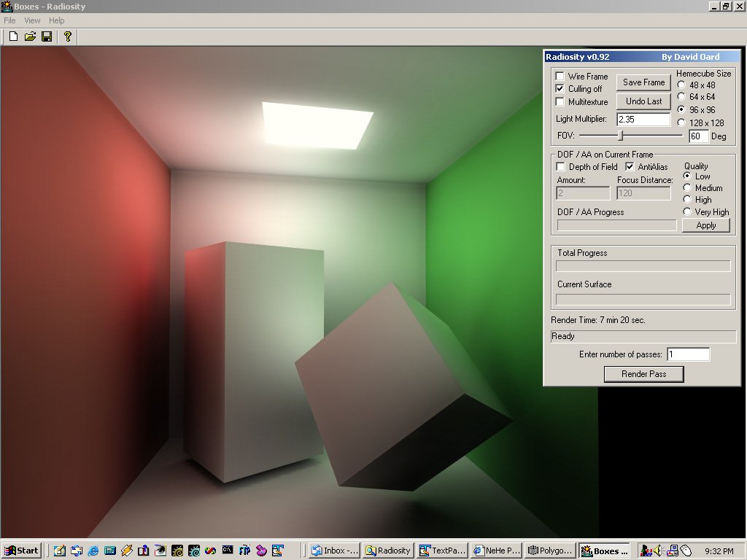Click the Save floppy disk icon
This screenshot has height=560, width=747.
pos(47,36)
